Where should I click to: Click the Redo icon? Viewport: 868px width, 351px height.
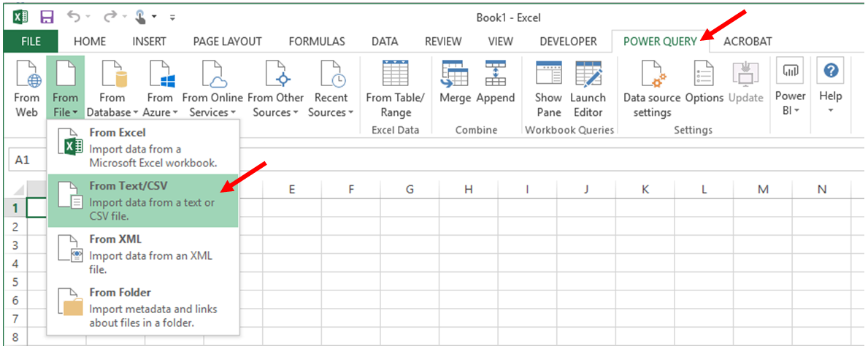pyautogui.click(x=110, y=17)
